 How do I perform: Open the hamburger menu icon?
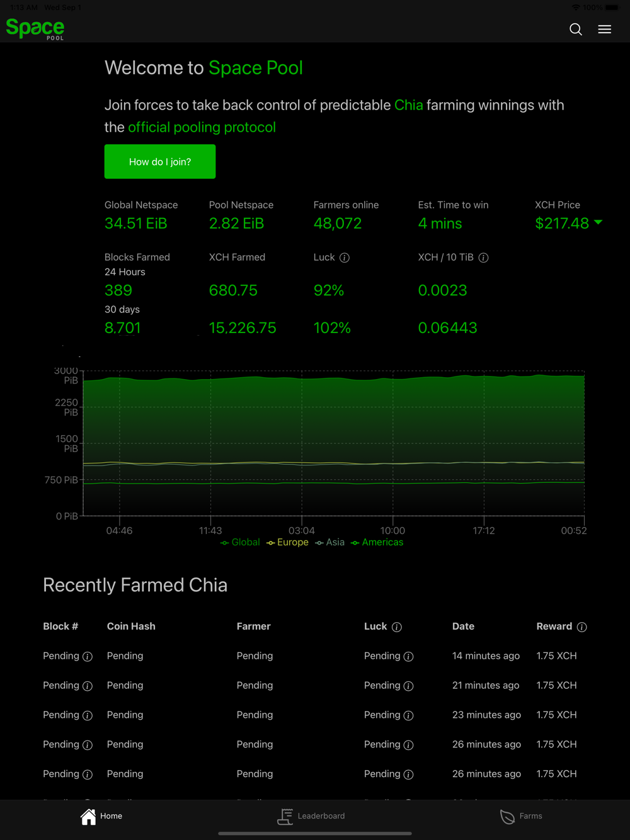(x=605, y=29)
